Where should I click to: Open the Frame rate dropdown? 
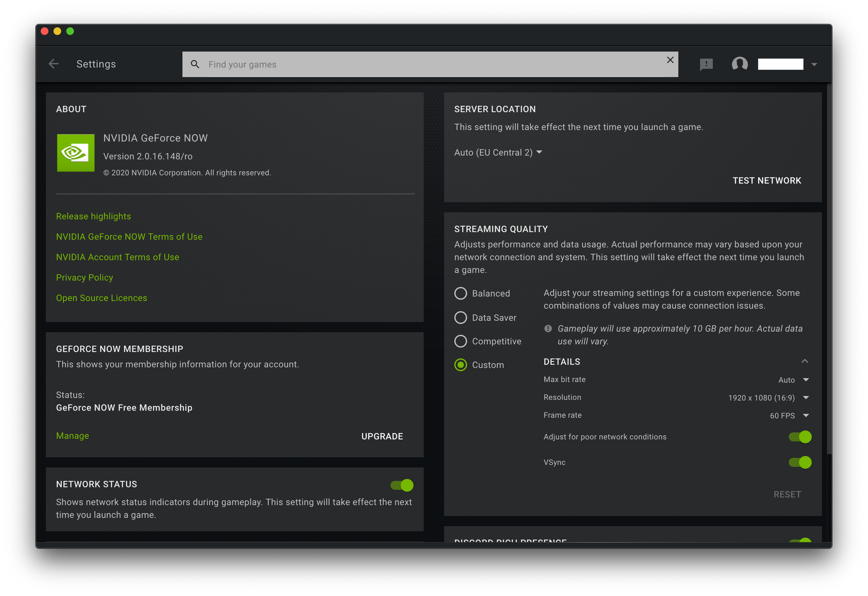789,416
